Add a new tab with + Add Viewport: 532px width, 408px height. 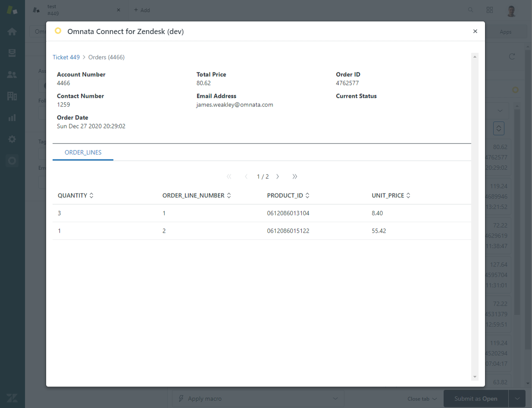pyautogui.click(x=142, y=10)
